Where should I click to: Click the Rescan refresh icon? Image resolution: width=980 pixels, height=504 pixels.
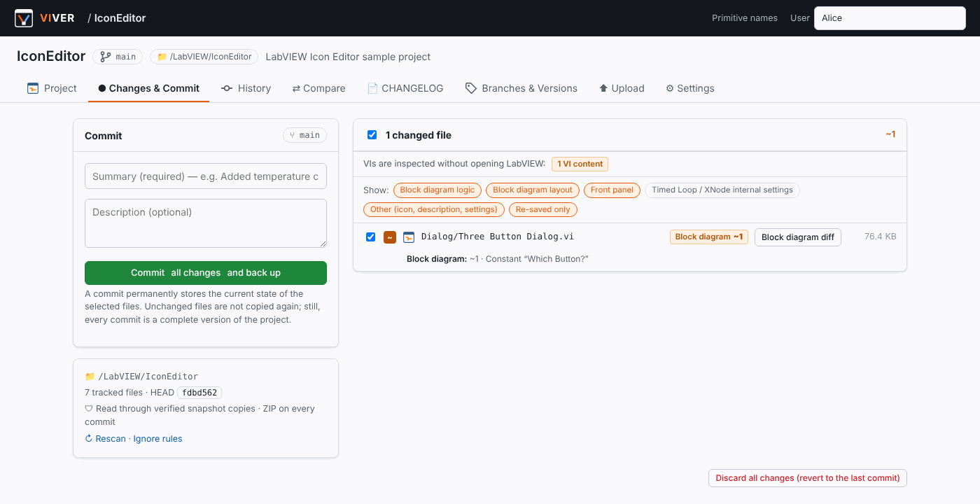89,439
